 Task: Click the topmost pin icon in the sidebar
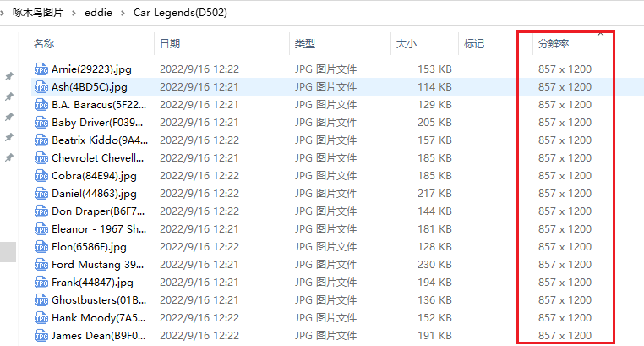pyautogui.click(x=9, y=76)
